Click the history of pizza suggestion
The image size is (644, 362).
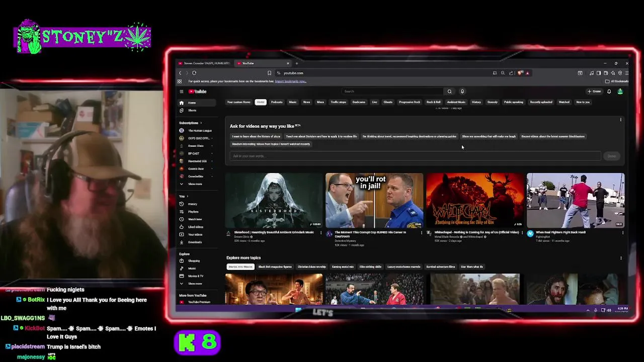(x=256, y=136)
